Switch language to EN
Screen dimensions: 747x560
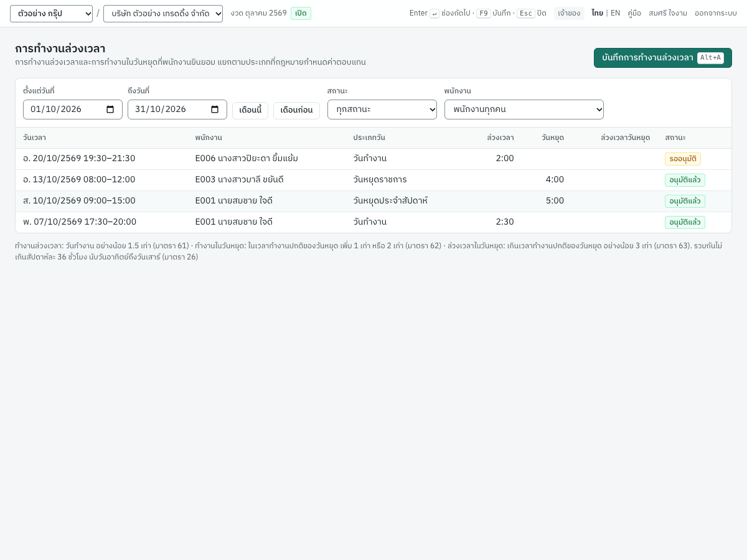tap(615, 13)
